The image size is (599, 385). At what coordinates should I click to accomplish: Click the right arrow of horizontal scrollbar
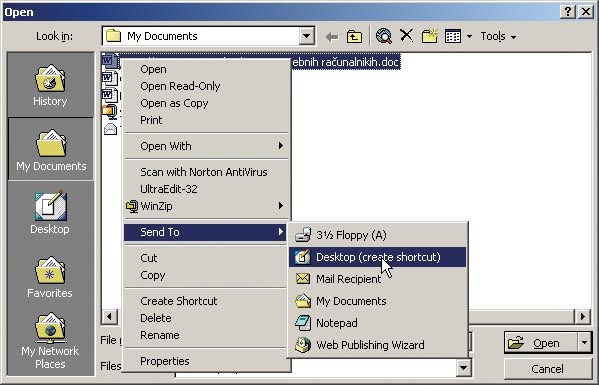tap(583, 317)
